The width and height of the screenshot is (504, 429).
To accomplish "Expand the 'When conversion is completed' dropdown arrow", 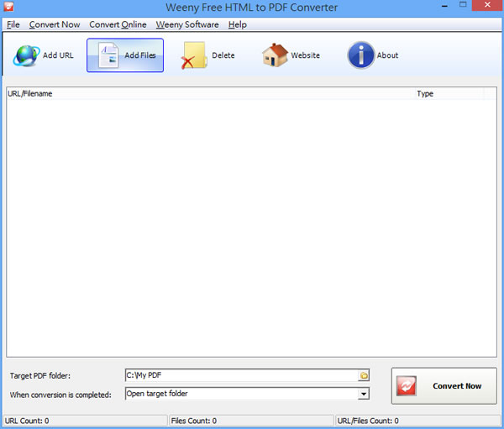I will coord(364,394).
